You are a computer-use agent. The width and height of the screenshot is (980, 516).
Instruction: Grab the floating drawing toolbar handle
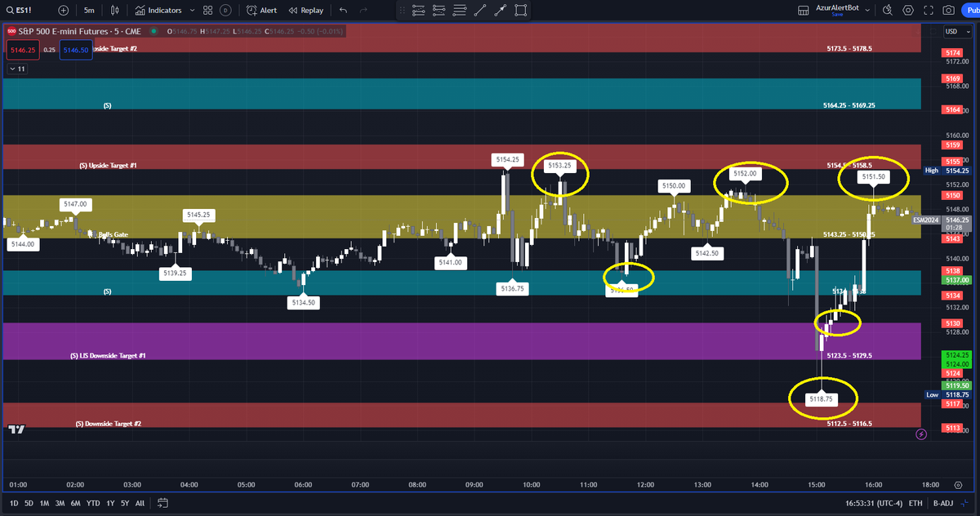point(401,11)
